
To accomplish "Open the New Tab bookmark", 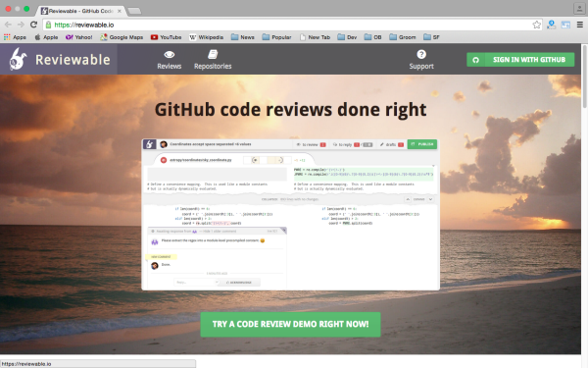I will [x=315, y=37].
